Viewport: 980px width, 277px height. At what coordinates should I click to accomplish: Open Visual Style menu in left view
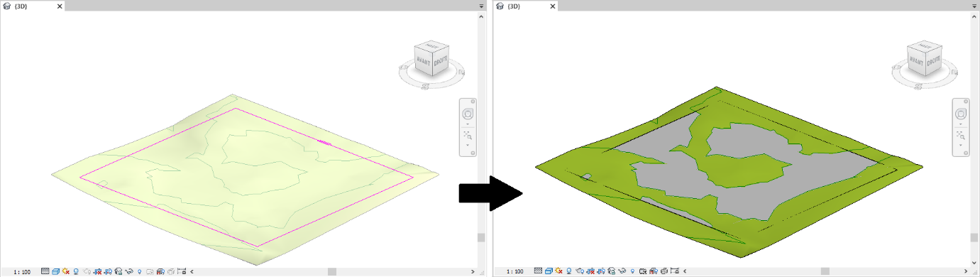pyautogui.click(x=55, y=271)
